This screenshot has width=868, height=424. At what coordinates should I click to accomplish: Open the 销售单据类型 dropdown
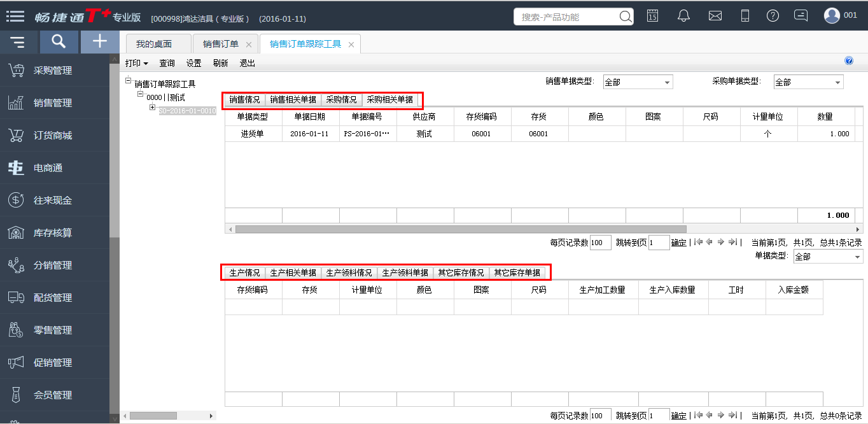tap(638, 82)
